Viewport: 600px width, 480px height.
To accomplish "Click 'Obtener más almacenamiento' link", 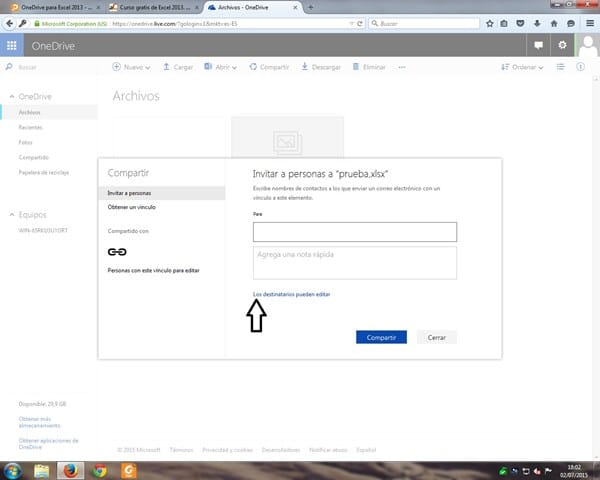I will [39, 422].
